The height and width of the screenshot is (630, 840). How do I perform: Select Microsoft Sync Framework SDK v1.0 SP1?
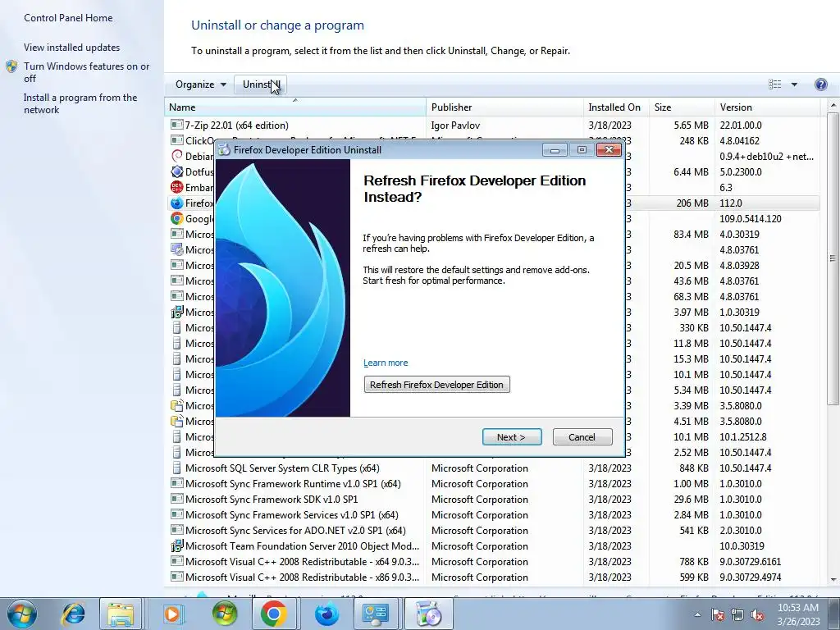[x=492, y=499]
